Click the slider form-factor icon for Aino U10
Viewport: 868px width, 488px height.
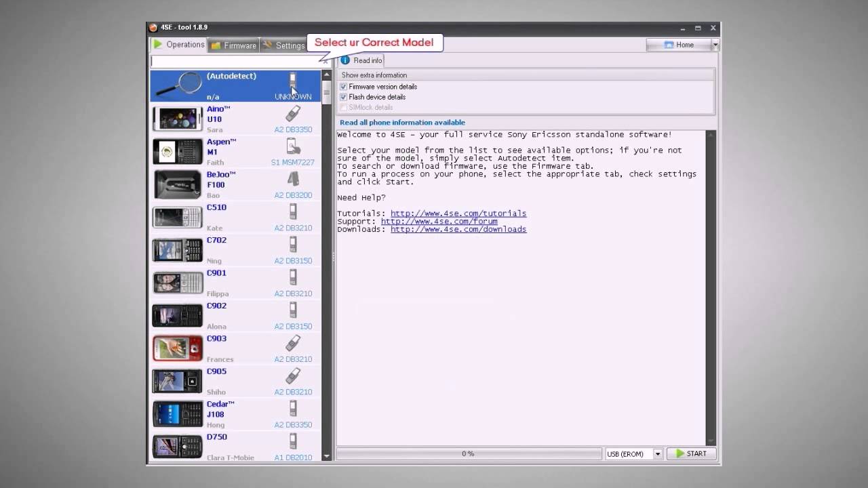click(x=293, y=113)
